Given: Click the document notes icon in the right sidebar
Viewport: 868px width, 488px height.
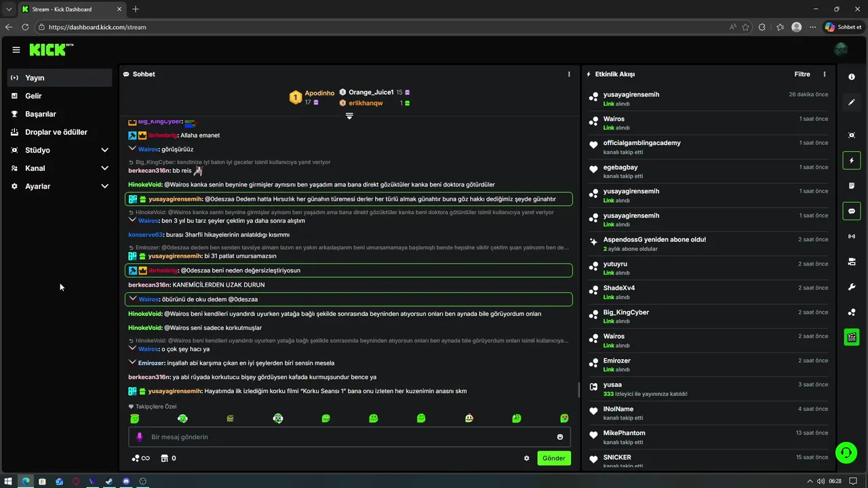Looking at the screenshot, I should (x=852, y=186).
